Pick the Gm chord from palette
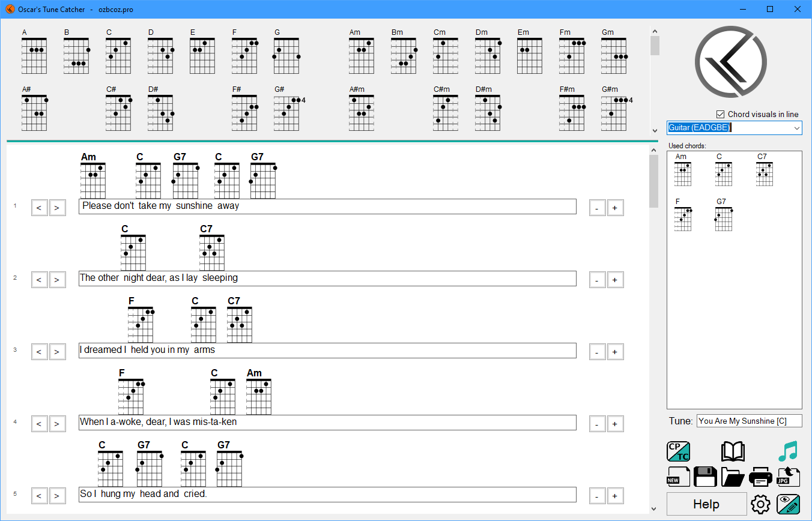The height and width of the screenshot is (521, 812). [x=614, y=50]
